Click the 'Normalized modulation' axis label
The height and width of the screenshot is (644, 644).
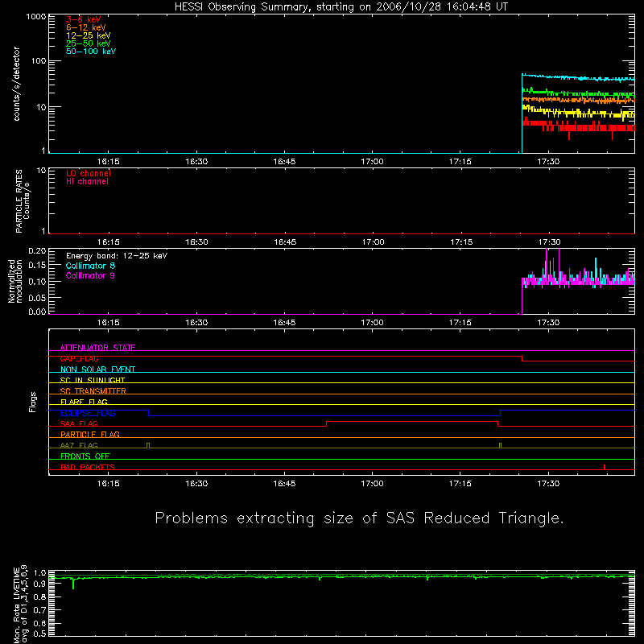point(14,281)
